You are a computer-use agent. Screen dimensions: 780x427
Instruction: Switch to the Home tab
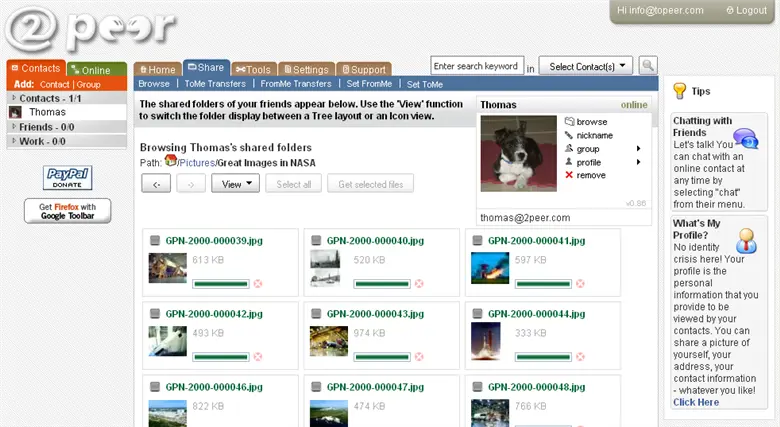coord(157,70)
